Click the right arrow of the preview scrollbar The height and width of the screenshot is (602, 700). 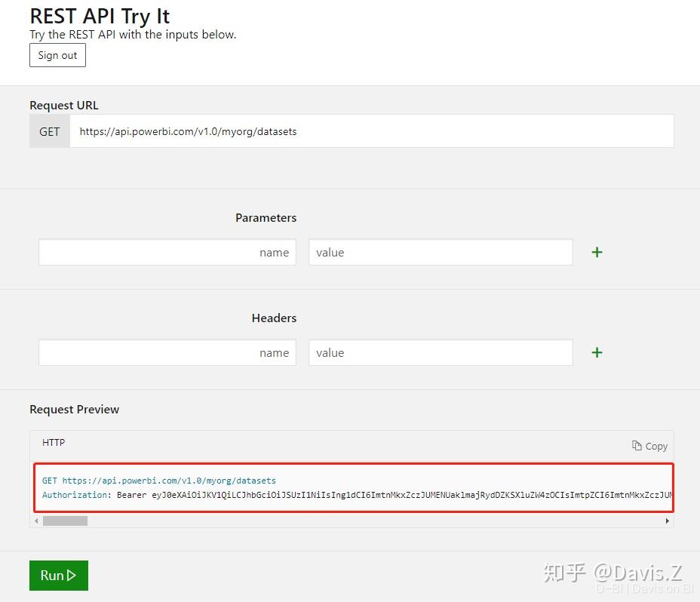tap(666, 521)
